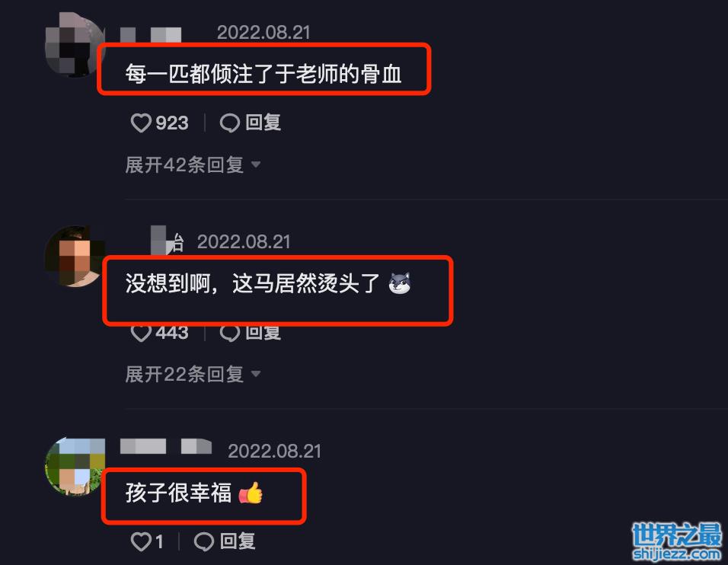
Task: Open third commenter's green avatar
Action: pos(75,466)
